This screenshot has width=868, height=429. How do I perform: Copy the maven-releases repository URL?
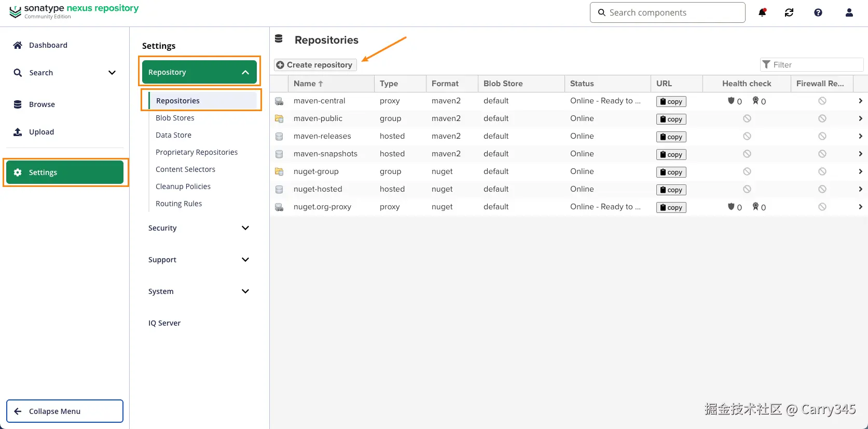click(x=671, y=137)
